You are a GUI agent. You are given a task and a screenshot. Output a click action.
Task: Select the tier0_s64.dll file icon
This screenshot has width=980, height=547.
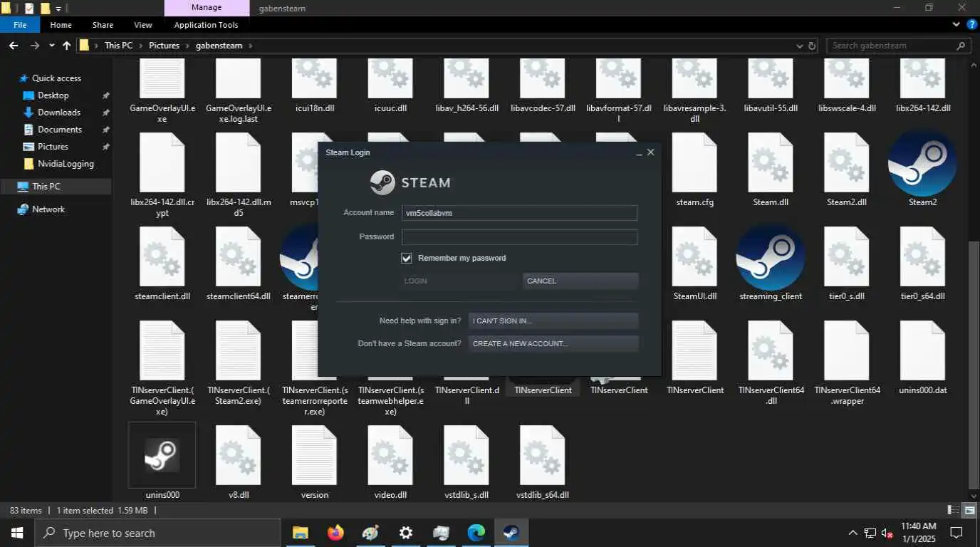pos(922,257)
